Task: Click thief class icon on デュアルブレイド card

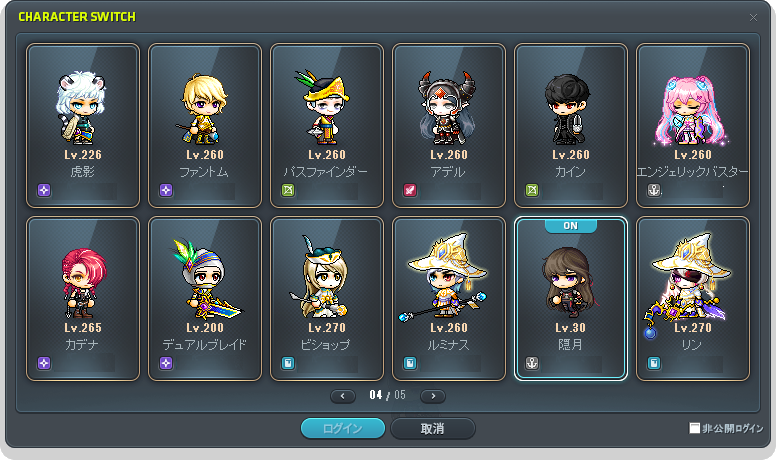Action: [x=166, y=363]
